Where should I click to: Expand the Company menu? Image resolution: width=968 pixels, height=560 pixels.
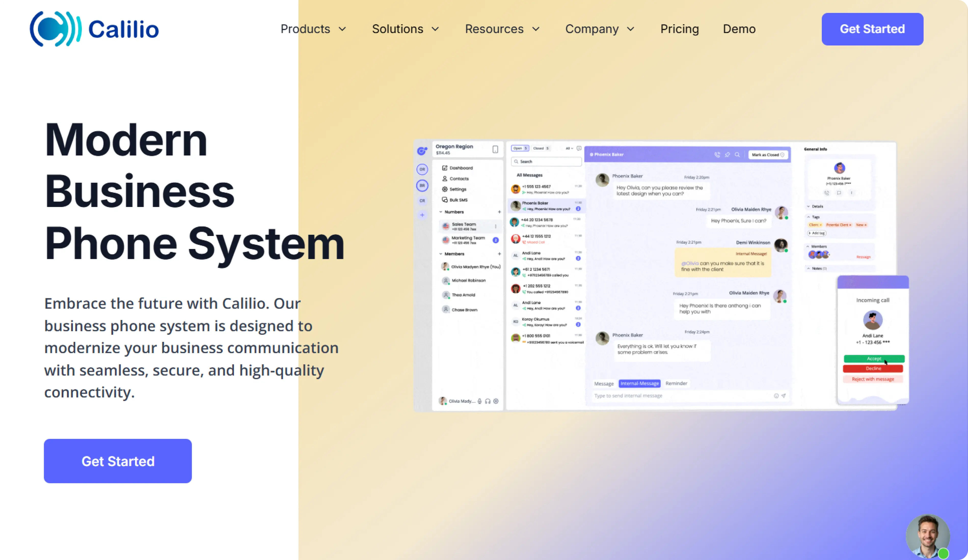(x=600, y=29)
